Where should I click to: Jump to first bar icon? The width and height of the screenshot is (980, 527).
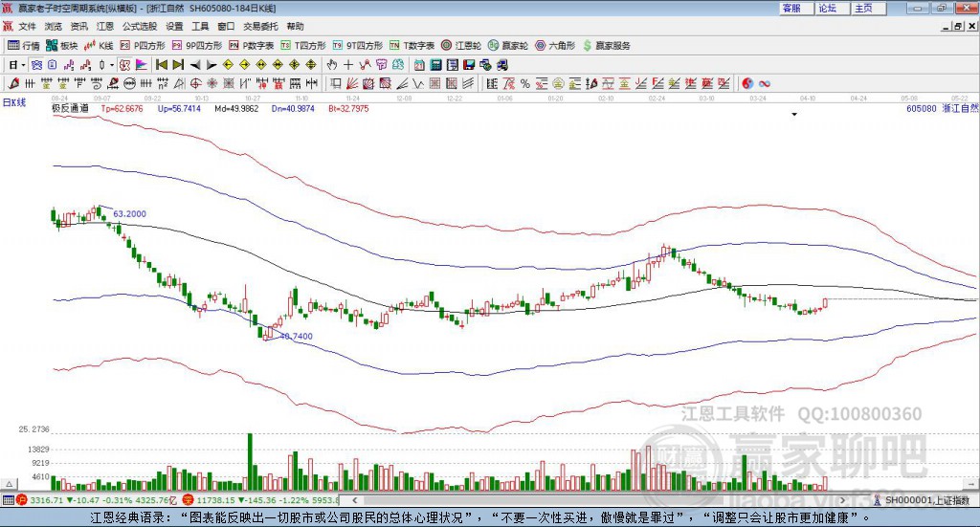click(161, 65)
